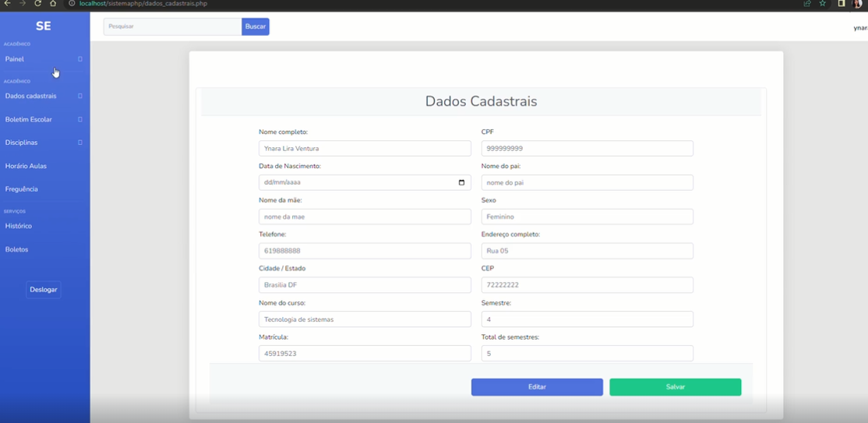The height and width of the screenshot is (423, 868).
Task: Open the browser side panel icon
Action: pyautogui.click(x=842, y=4)
